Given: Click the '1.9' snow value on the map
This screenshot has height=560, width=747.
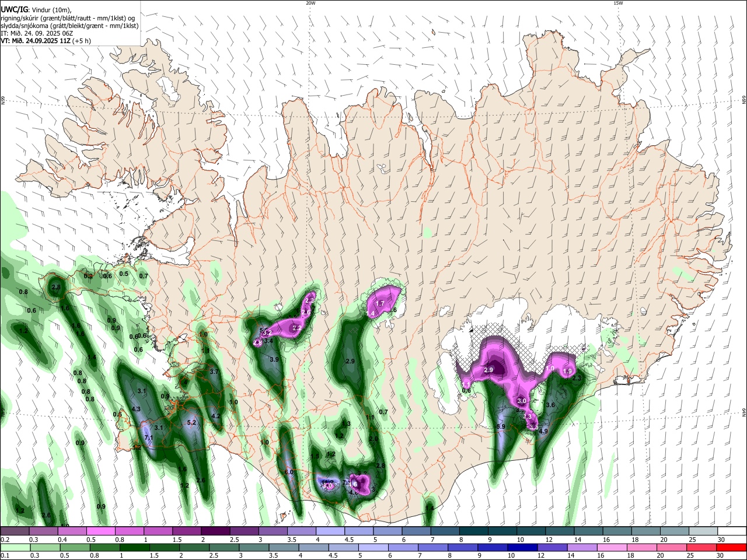Looking at the screenshot, I should coord(567,372).
